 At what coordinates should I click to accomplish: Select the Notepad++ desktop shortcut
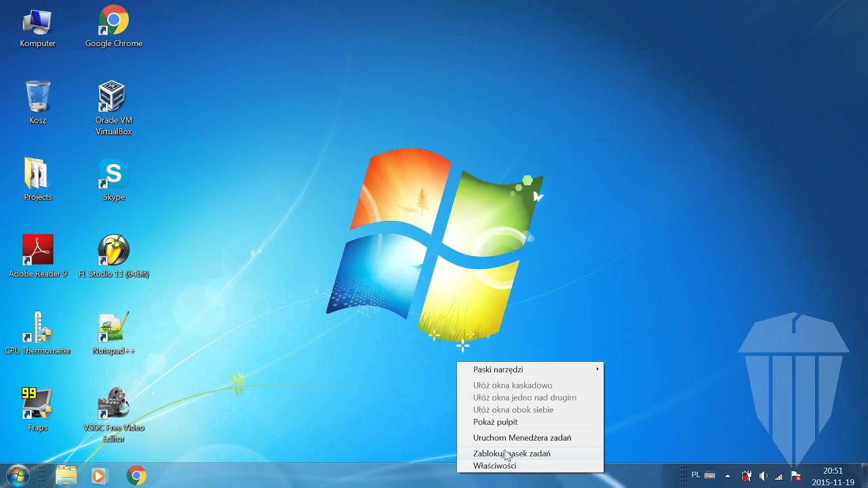(113, 333)
